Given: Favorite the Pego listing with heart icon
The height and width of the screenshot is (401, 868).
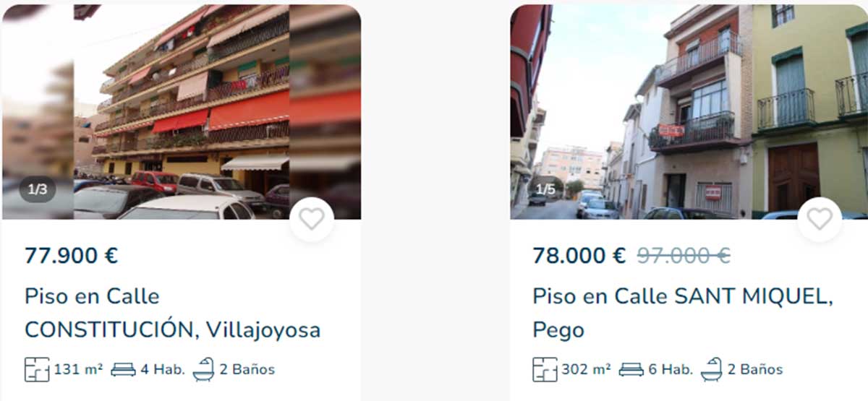Looking at the screenshot, I should point(820,219).
